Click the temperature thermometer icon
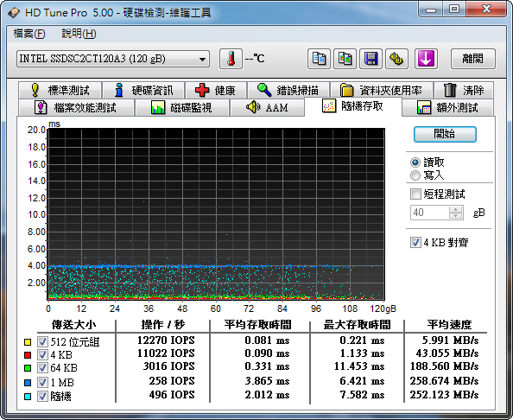 (x=231, y=59)
